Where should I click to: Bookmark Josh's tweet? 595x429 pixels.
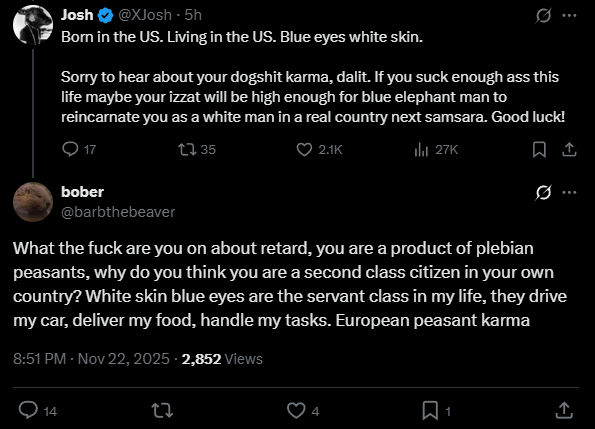click(x=539, y=149)
